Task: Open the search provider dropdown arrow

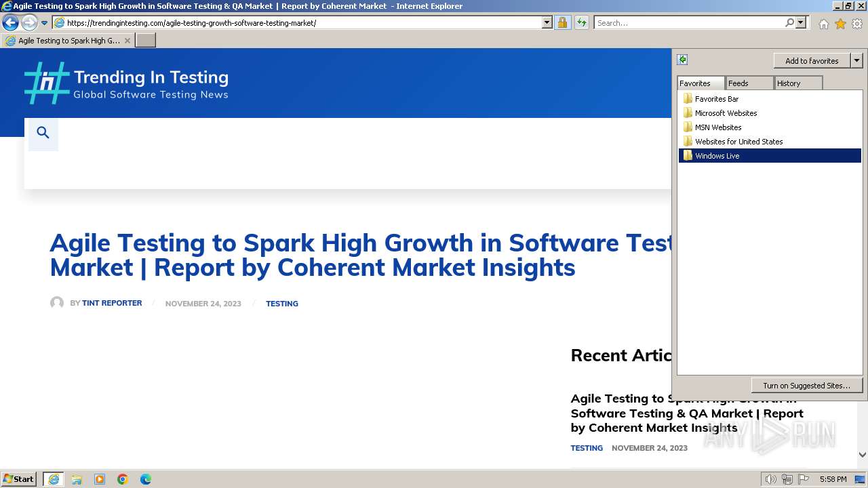Action: click(x=801, y=23)
